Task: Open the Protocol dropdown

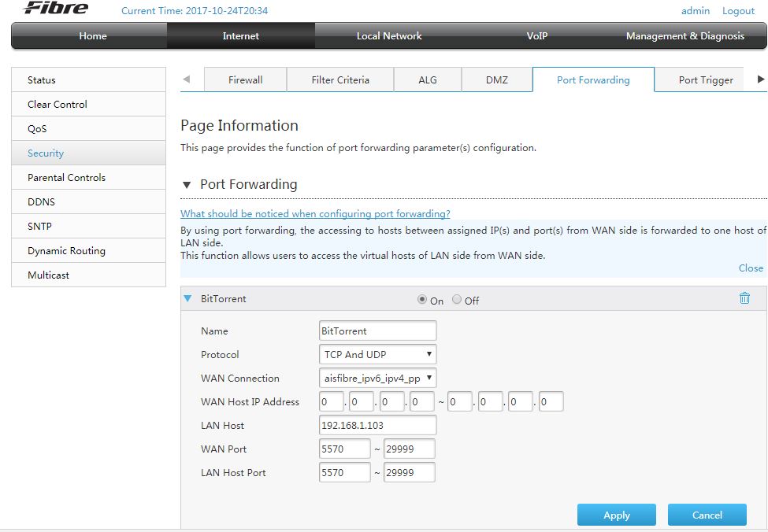Action: coord(377,354)
